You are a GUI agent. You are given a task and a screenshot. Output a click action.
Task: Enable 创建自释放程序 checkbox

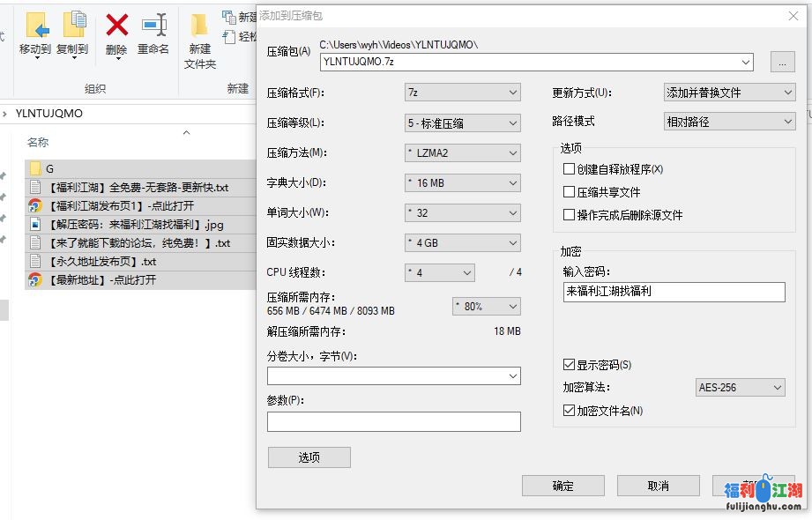567,170
